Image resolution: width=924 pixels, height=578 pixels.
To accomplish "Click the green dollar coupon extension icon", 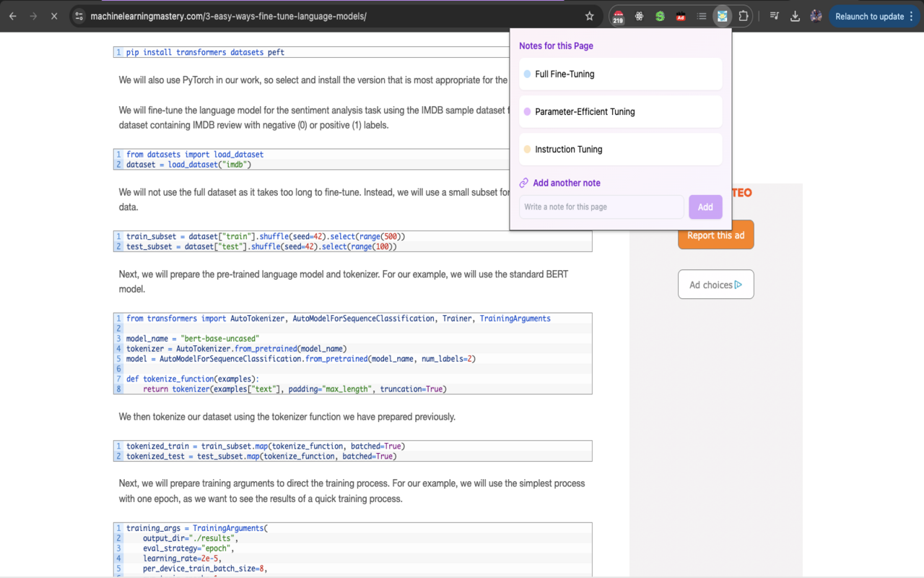I will click(x=659, y=15).
